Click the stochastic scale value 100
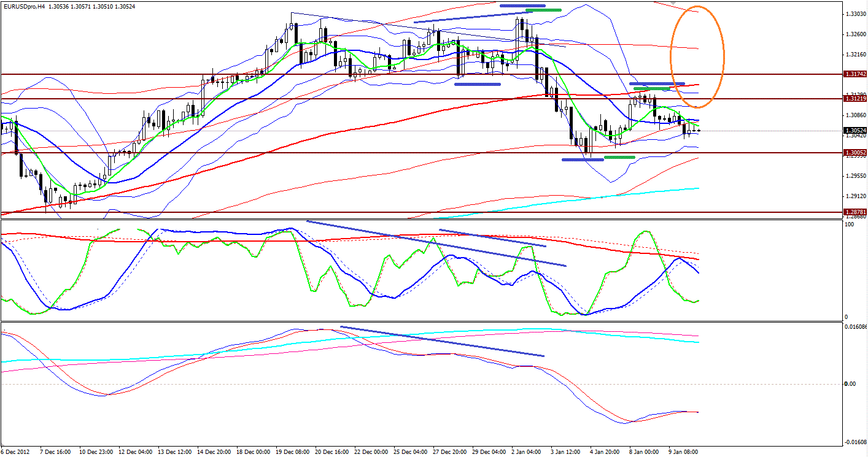Image resolution: width=868 pixels, height=457 pixels. pos(850,225)
